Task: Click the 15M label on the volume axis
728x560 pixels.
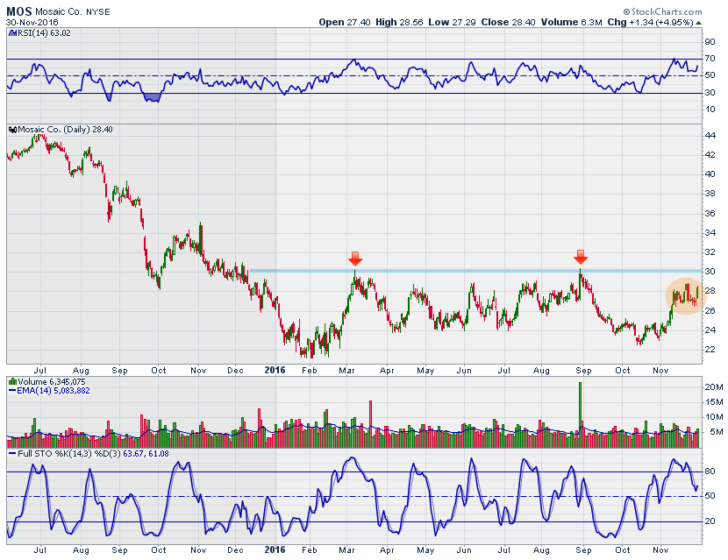Action: coord(714,402)
